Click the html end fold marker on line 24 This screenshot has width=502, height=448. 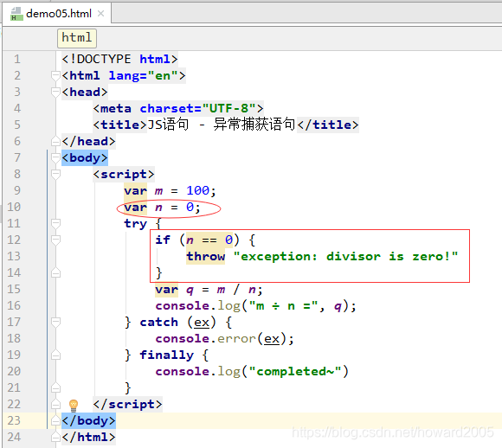(55, 437)
